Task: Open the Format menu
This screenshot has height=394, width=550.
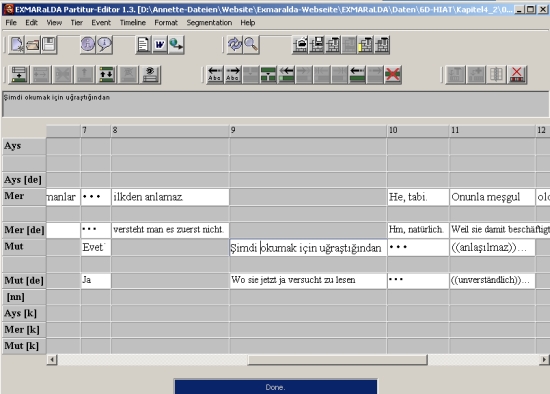Action: click(166, 22)
